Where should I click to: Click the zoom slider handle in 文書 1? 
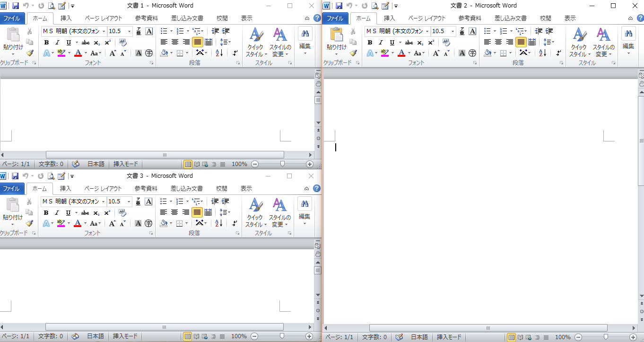click(282, 164)
